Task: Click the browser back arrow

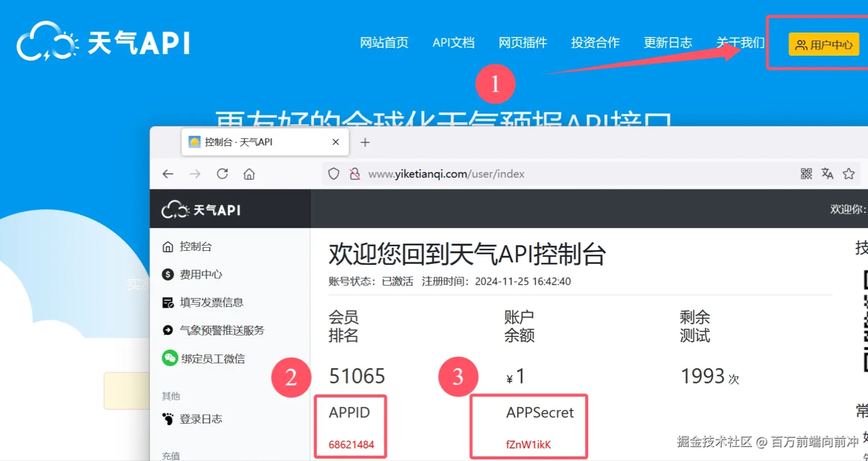Action: tap(168, 174)
